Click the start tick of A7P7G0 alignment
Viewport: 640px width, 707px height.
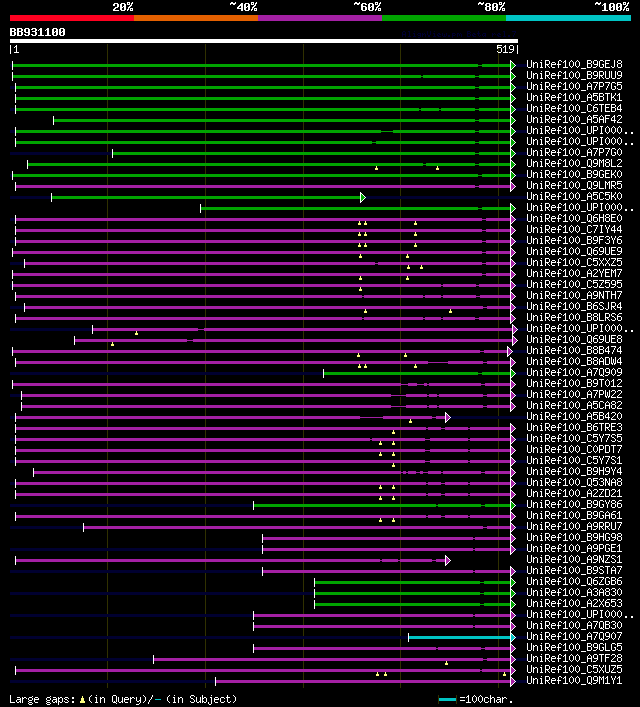pos(112,154)
